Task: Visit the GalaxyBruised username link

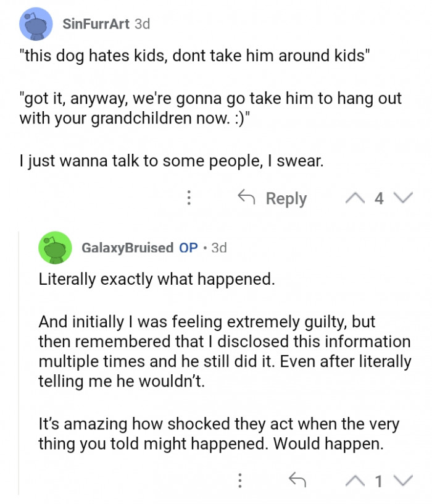Action: (127, 248)
